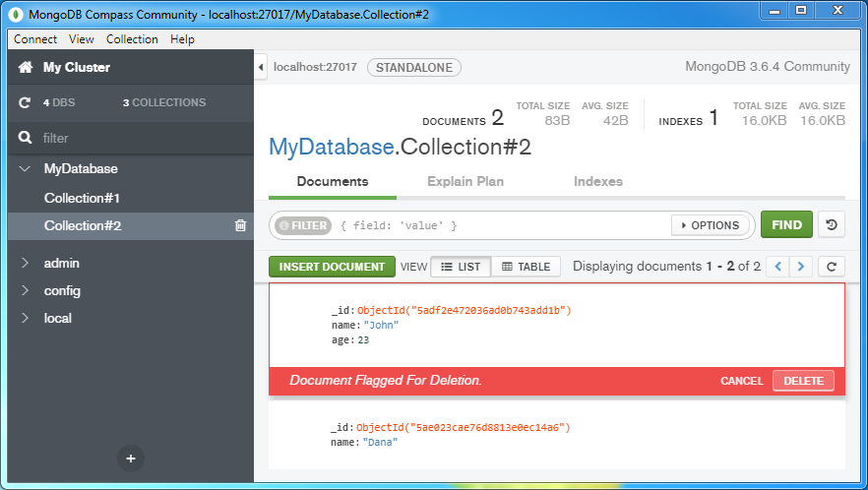Click the My Cluster home icon
The width and height of the screenshot is (868, 490).
[x=26, y=67]
